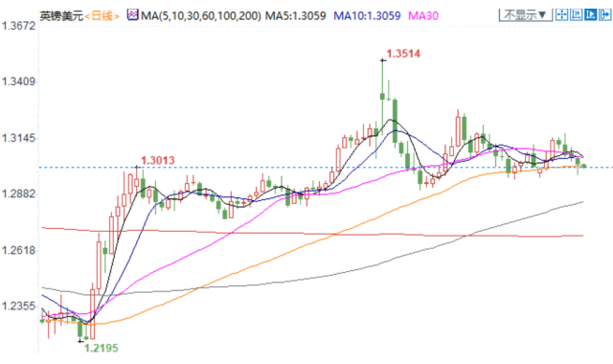
Task: Click the 日线 period selector
Action: (102, 16)
